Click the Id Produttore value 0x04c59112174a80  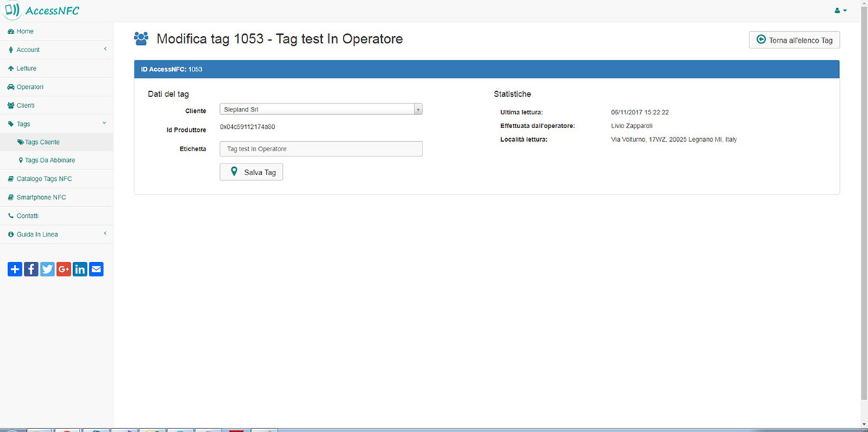(247, 127)
